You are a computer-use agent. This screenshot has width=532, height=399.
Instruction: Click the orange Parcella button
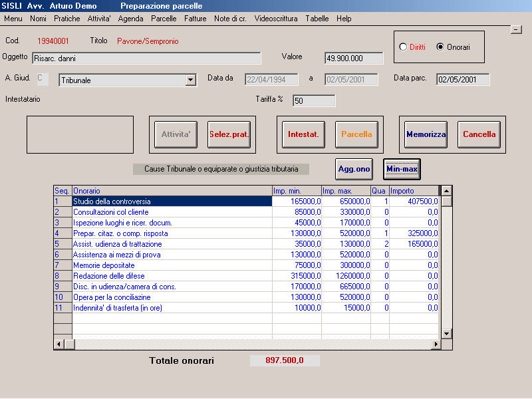point(356,134)
